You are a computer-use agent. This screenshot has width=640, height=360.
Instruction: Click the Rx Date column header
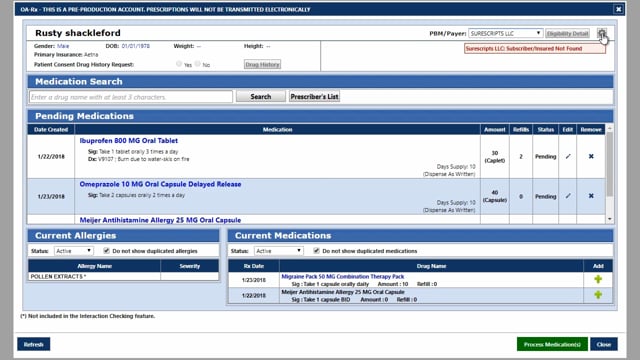pos(253,266)
